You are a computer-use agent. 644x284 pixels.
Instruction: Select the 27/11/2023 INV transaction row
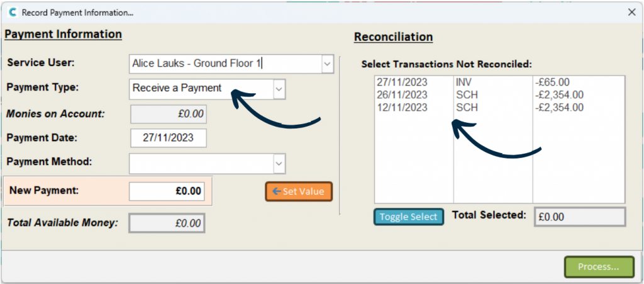pos(499,82)
